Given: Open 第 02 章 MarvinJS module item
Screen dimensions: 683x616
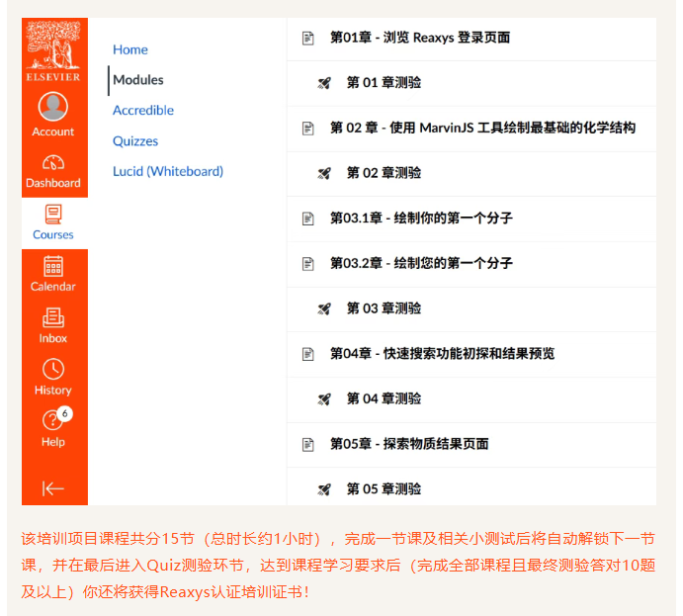Looking at the screenshot, I should coord(482,128).
